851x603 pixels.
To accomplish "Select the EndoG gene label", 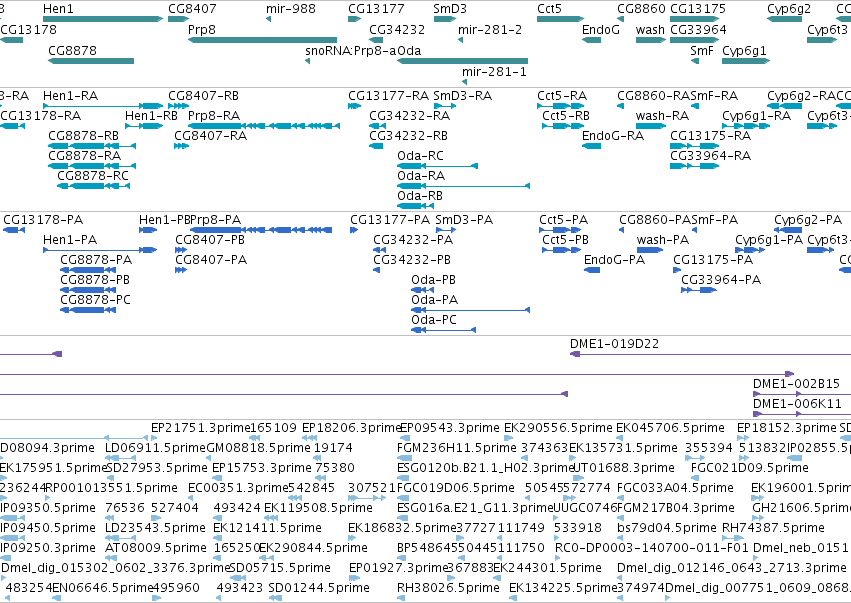I will coord(600,29).
